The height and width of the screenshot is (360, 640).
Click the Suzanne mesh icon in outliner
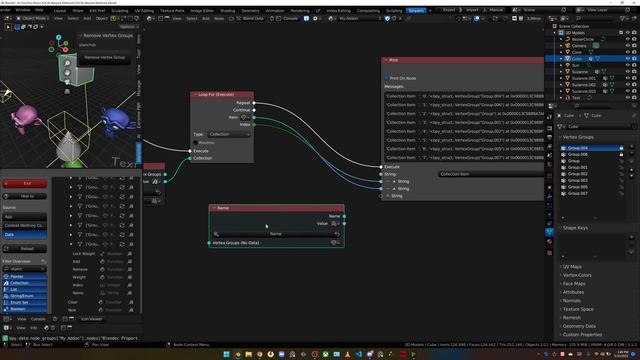coord(568,72)
